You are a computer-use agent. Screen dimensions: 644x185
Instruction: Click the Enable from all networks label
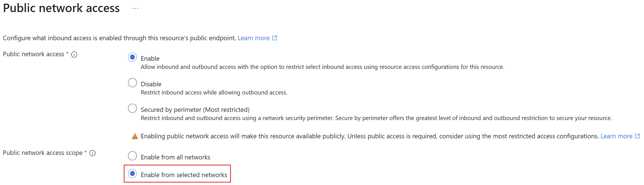click(175, 157)
